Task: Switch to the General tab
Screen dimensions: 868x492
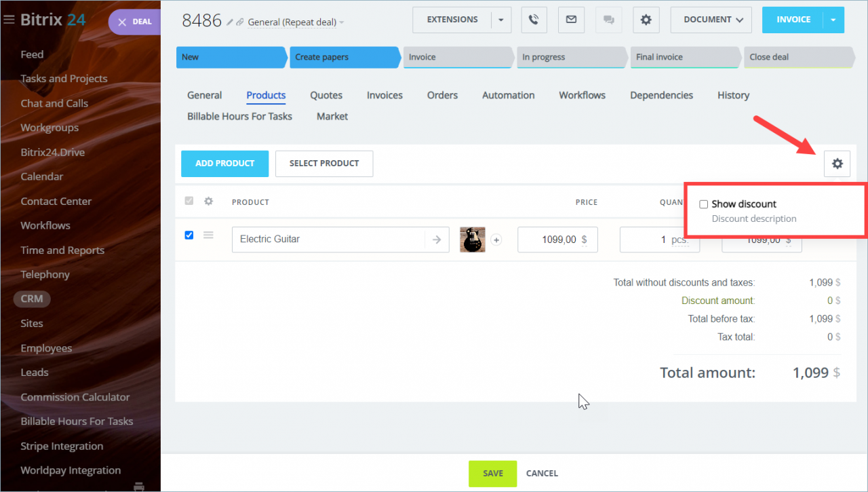Action: click(205, 95)
